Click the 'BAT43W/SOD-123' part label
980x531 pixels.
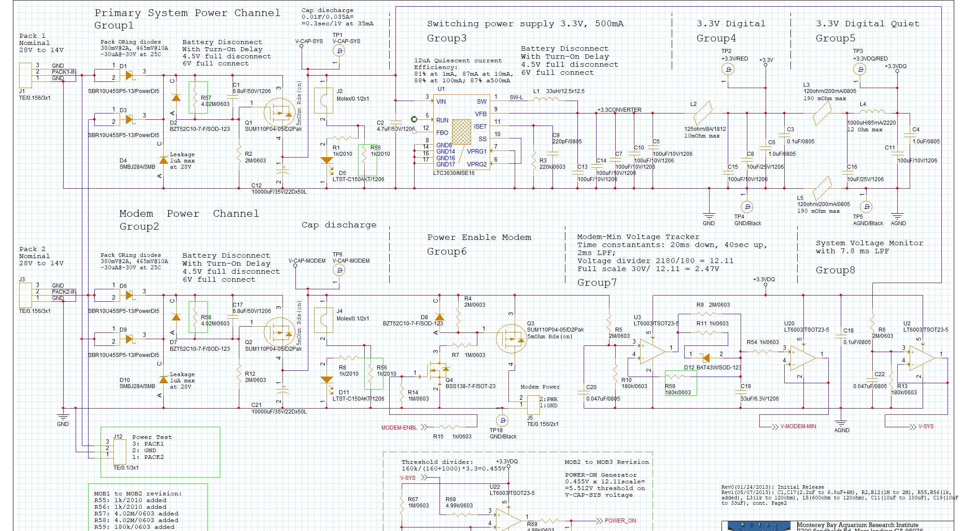719,368
